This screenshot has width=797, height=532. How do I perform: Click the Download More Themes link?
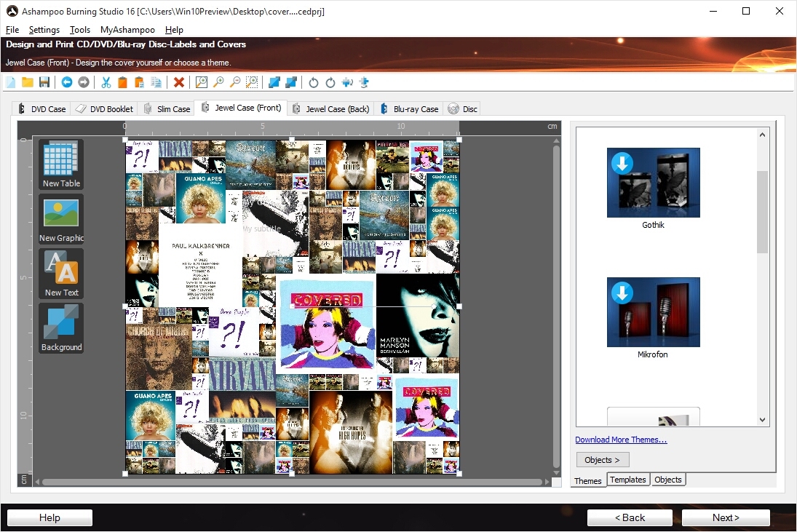click(x=621, y=440)
